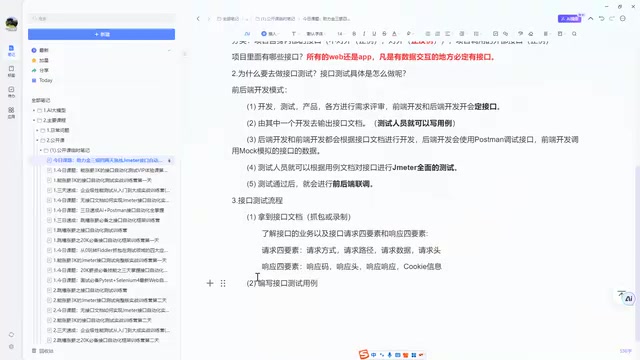Viewport: 640px width, 360px height.
Task: Toggle underline formatting in the toolbar
Action: [x=374, y=34]
